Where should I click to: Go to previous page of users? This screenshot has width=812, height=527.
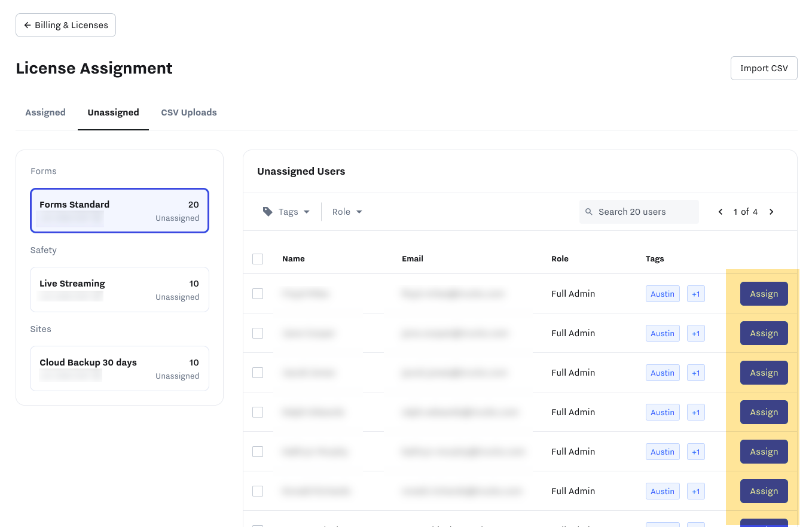[721, 212]
